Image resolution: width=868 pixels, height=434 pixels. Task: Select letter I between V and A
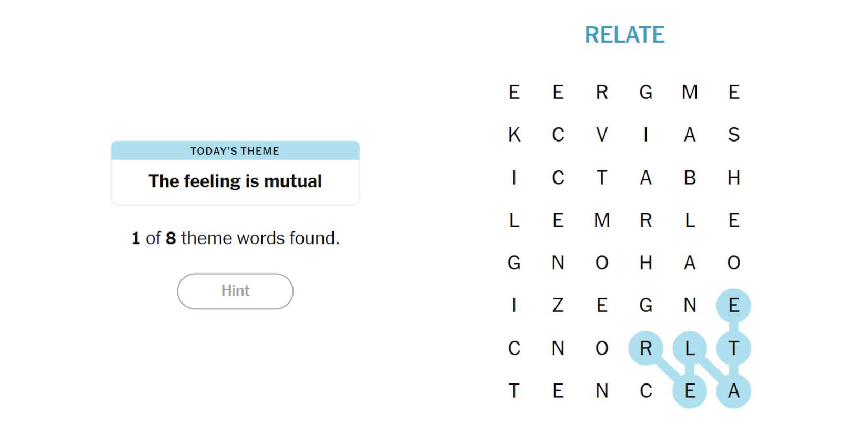point(646,135)
